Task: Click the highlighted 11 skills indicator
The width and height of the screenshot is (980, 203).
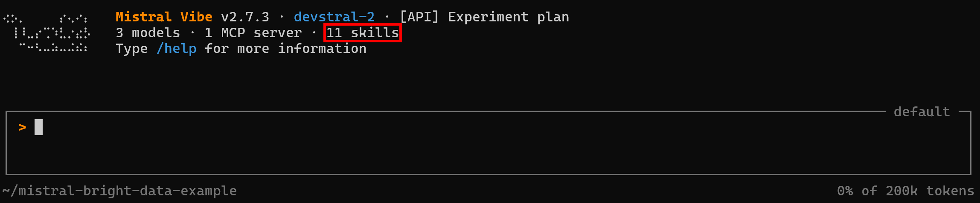Action: tap(362, 33)
